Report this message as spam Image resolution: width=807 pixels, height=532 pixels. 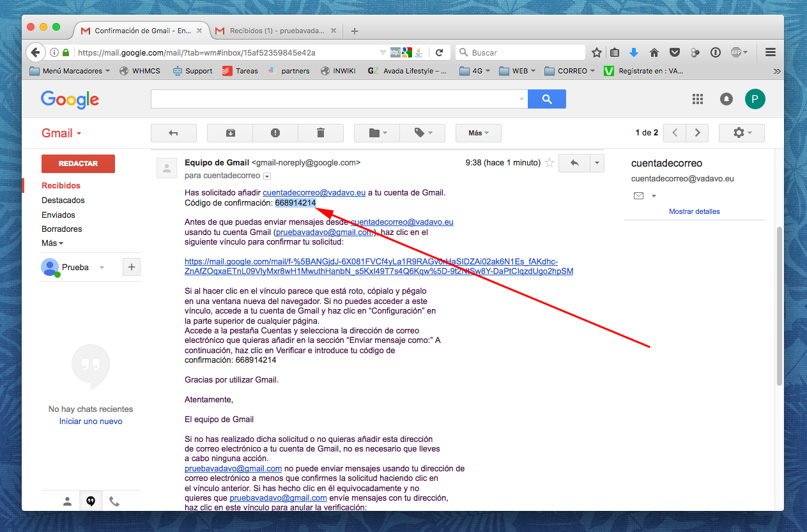point(275,133)
